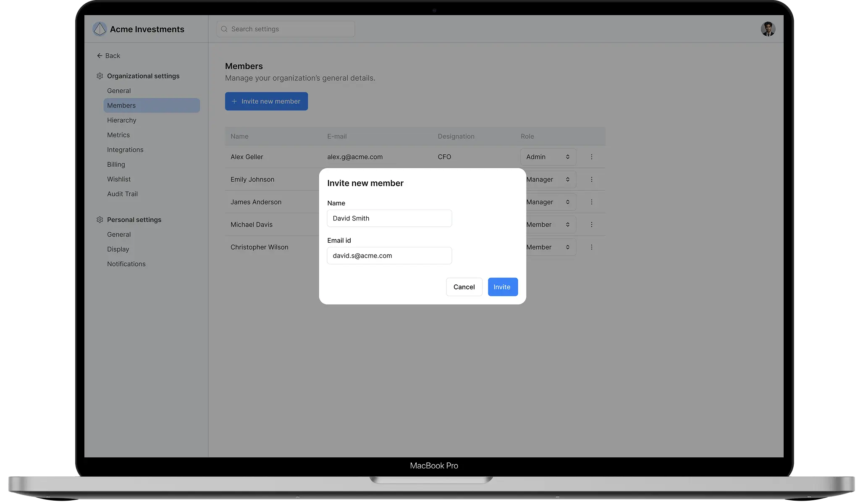Open the Hierarchy settings page
Screen dimensions: 863x504
coord(122,120)
